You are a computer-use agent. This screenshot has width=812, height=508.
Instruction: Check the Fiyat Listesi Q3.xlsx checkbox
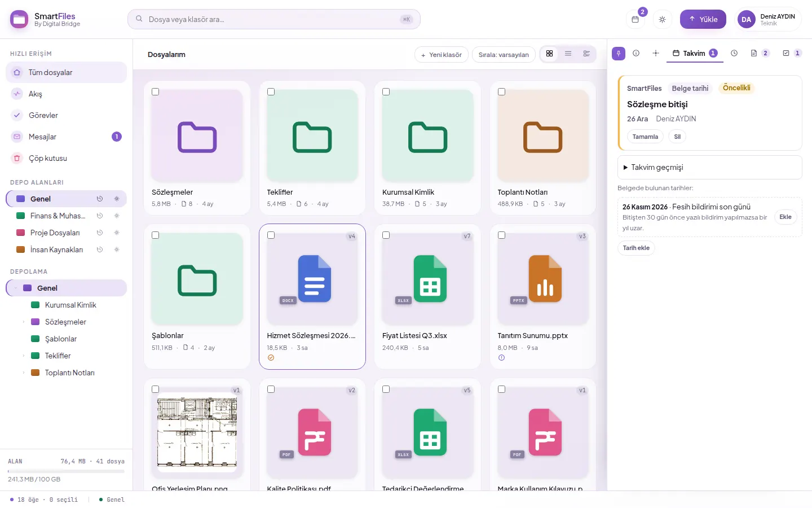point(386,235)
